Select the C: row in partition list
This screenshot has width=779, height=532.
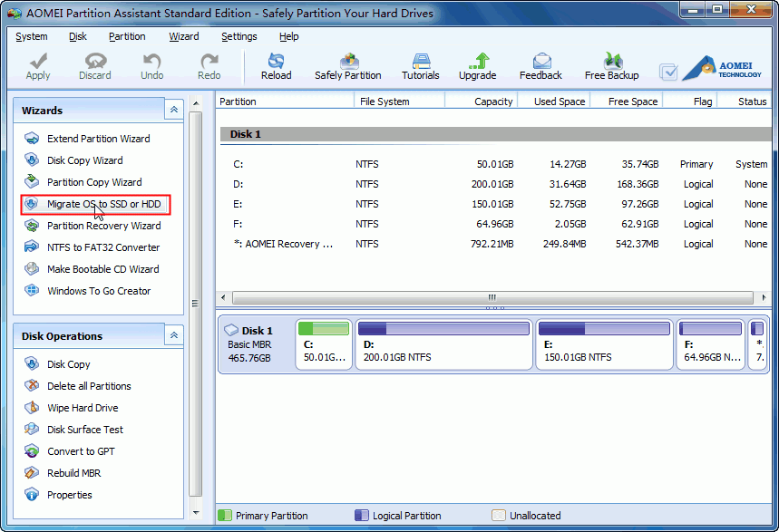tap(495, 164)
